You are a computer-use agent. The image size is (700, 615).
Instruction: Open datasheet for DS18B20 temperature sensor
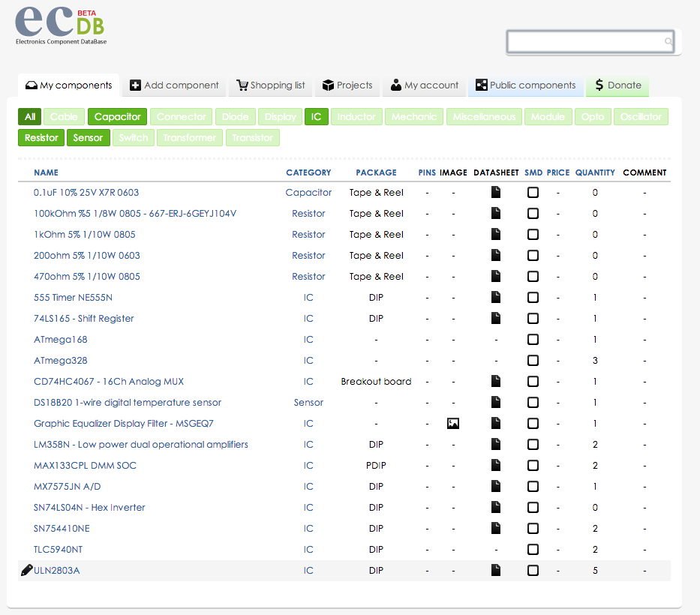tap(495, 402)
